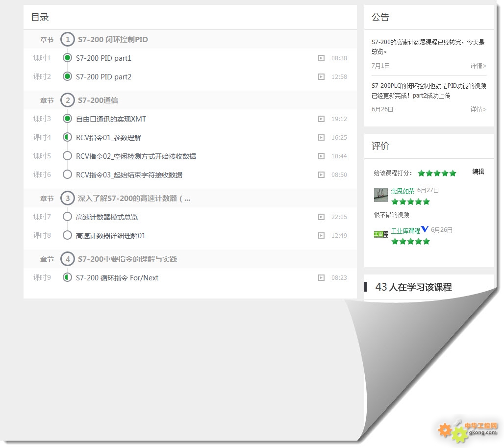This screenshot has height=448, width=504.
Task: Click the 课时5 label
Action: click(42, 156)
